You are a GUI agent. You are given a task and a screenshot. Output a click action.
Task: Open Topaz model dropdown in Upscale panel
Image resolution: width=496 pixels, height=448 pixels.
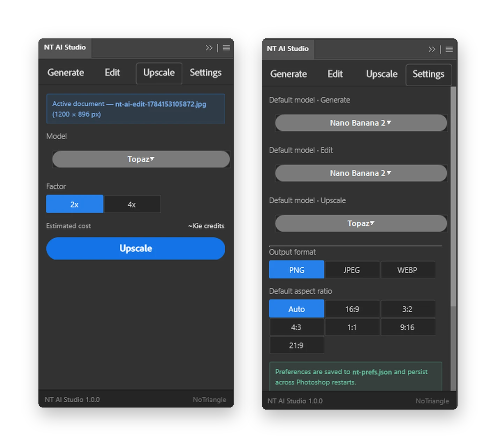click(141, 159)
